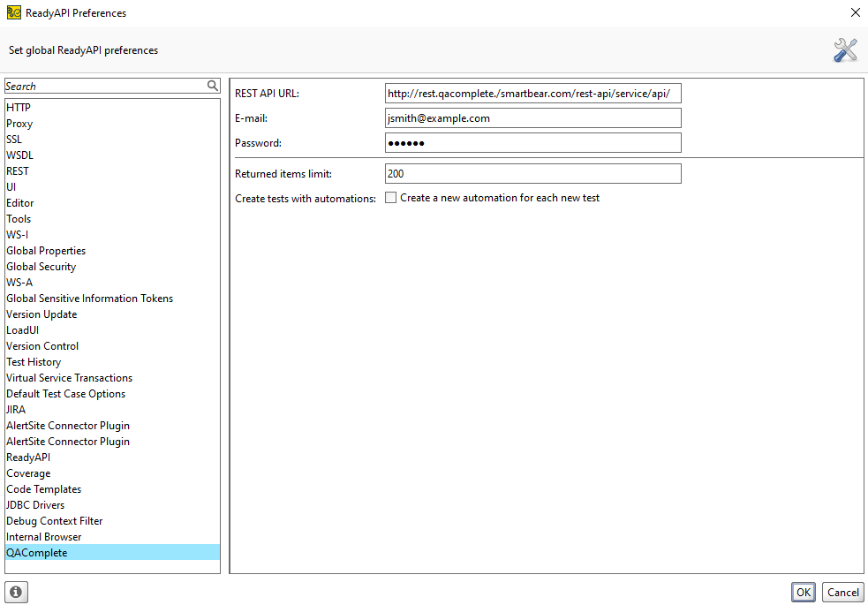The height and width of the screenshot is (605, 868).
Task: Open the WSDL preferences page
Action: click(x=112, y=155)
